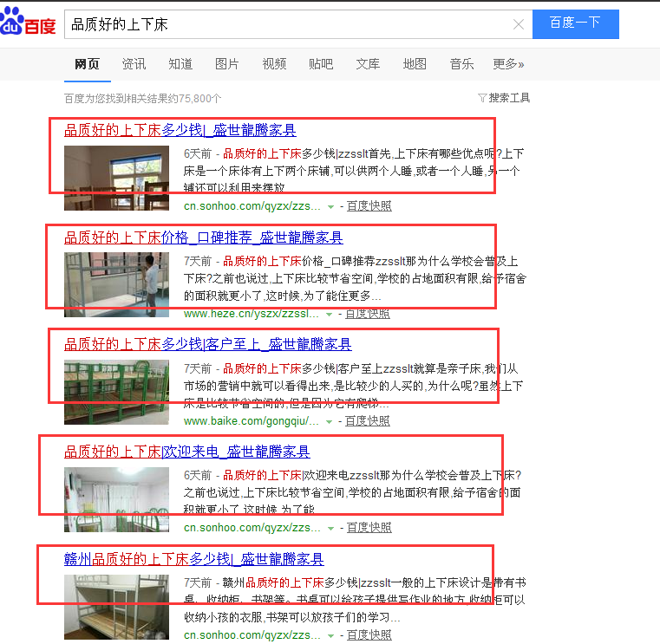
Task: Click the funnel icon beside 搜索工具
Action: pyautogui.click(x=482, y=98)
